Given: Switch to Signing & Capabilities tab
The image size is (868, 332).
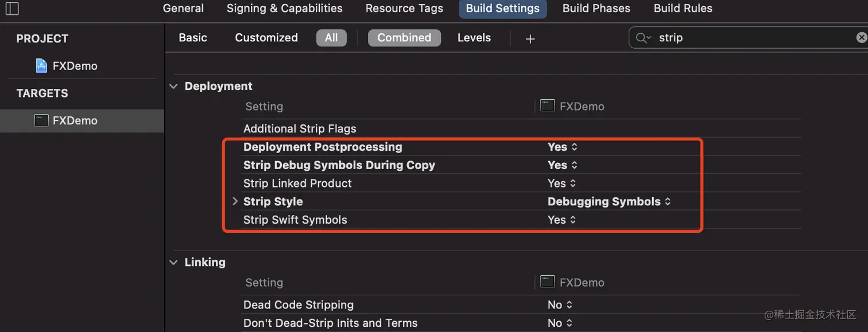Looking at the screenshot, I should pos(284,9).
